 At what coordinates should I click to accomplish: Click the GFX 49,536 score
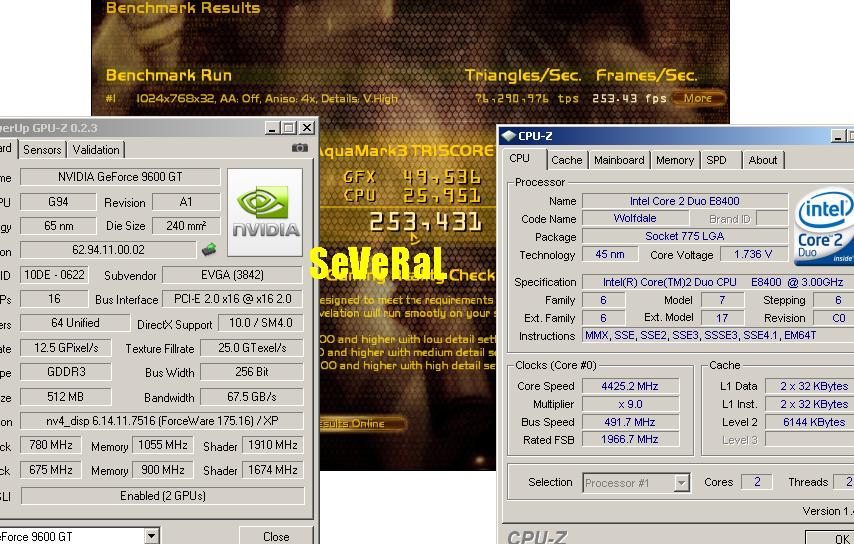pos(412,177)
